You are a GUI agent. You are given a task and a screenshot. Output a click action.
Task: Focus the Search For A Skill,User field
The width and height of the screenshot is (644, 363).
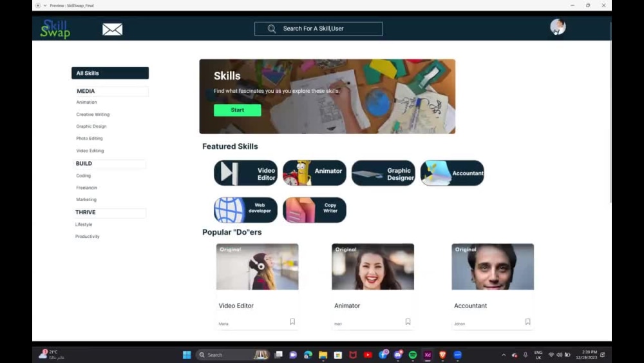tap(318, 29)
